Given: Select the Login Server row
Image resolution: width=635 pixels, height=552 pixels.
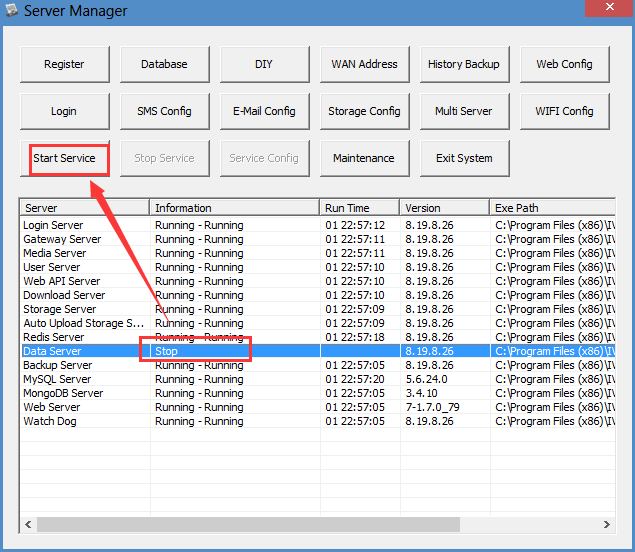Looking at the screenshot, I should pyautogui.click(x=318, y=225).
